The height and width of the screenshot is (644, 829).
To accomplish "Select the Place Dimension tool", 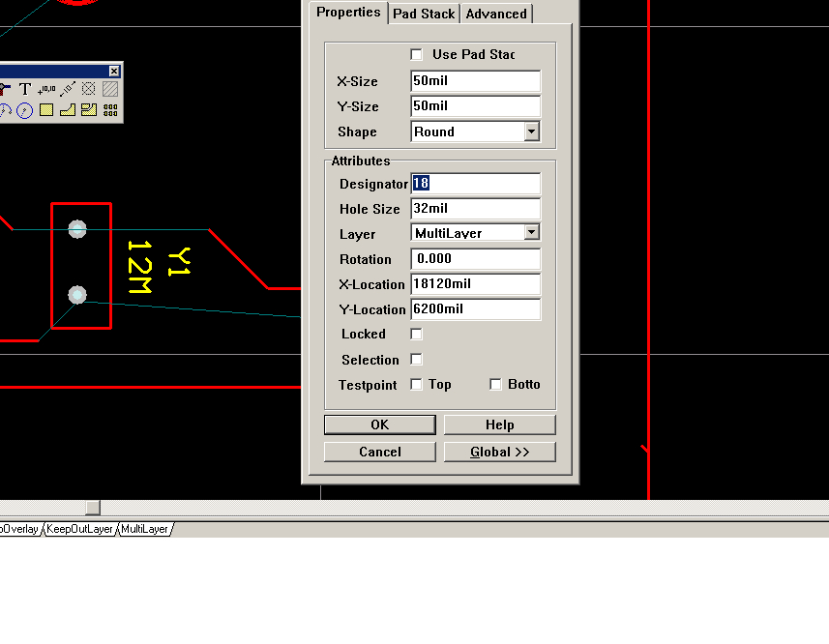I will (x=68, y=89).
